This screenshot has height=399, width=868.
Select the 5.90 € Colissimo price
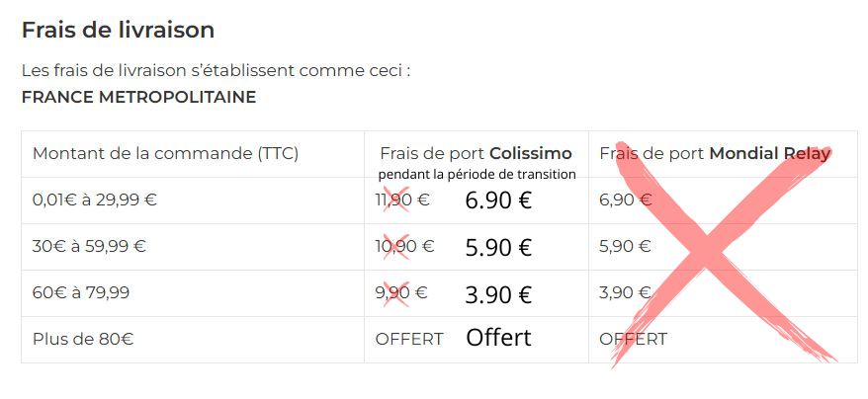[x=498, y=247]
